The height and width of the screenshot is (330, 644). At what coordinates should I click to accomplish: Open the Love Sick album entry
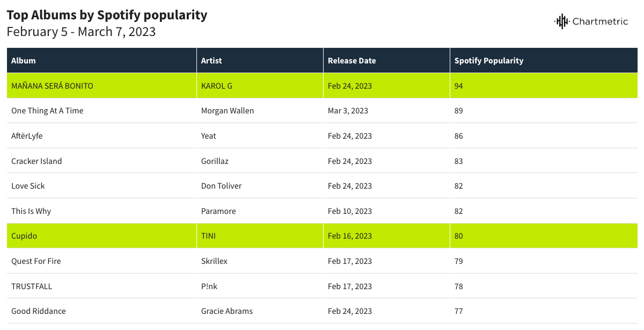tap(28, 186)
